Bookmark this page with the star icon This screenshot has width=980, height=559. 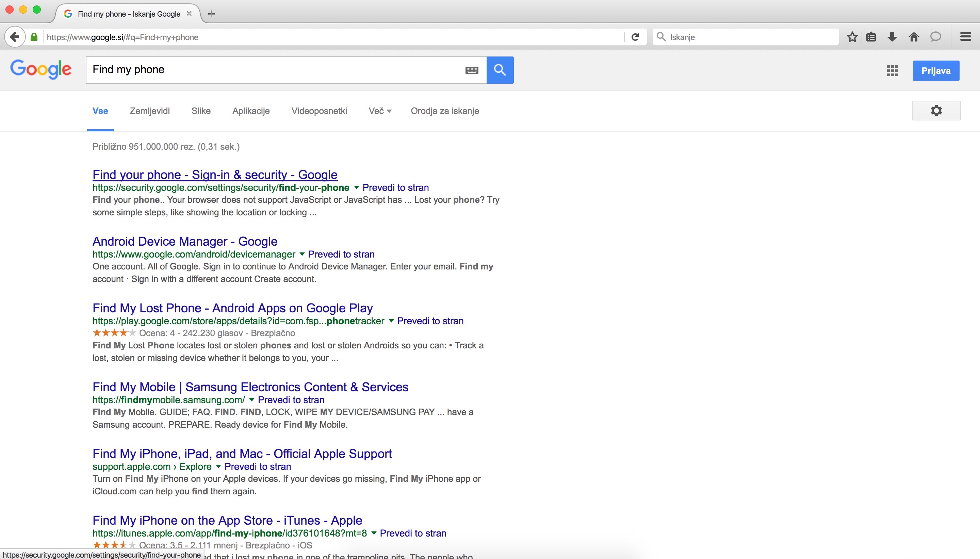pos(852,37)
